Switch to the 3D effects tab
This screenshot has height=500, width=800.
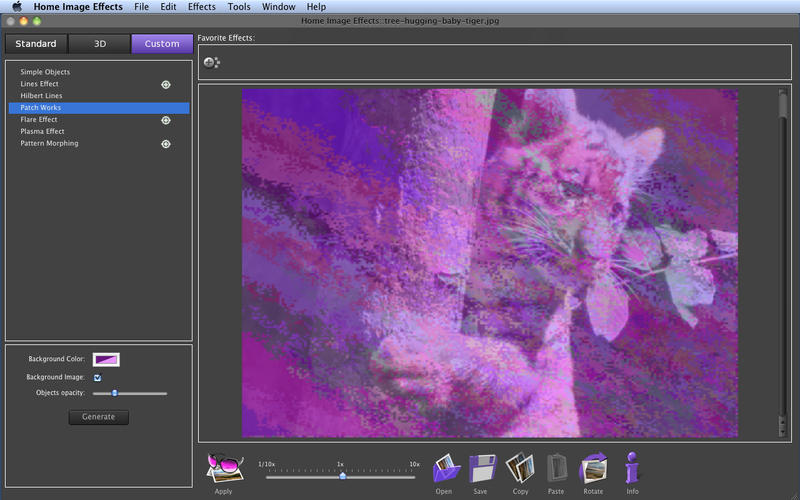click(x=99, y=44)
